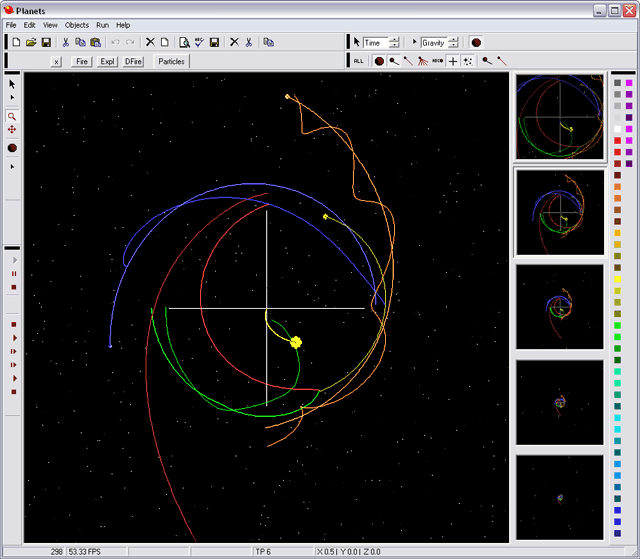Open the File menu
The width and height of the screenshot is (640, 559).
[x=11, y=25]
